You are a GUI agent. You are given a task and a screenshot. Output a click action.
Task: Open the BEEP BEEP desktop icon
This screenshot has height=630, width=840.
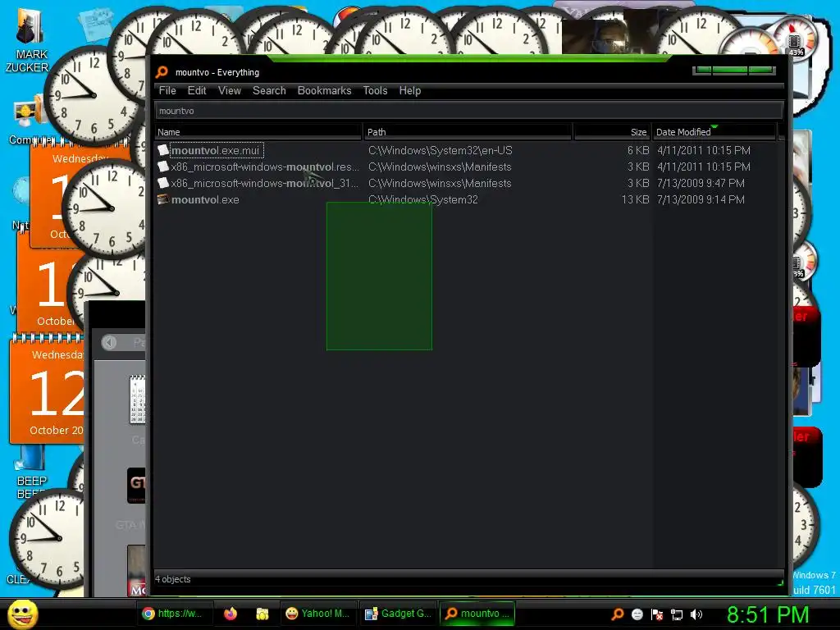click(30, 472)
